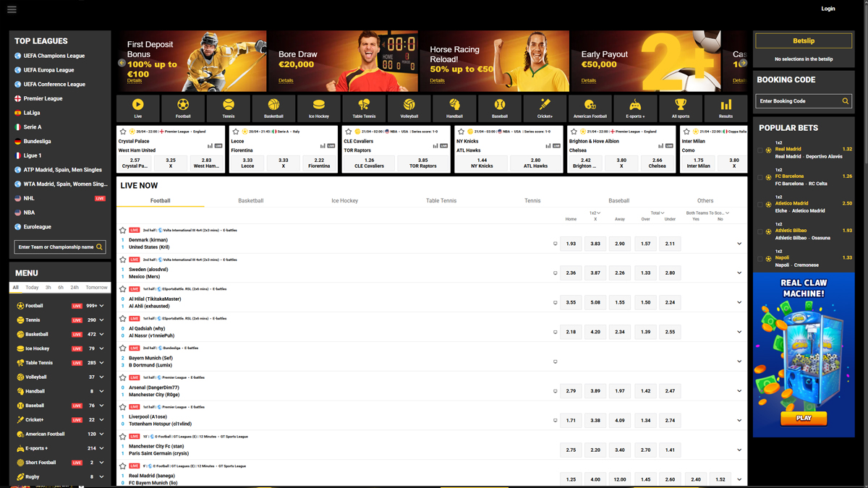Expand markets for Sweden vs Mexico

click(x=739, y=273)
